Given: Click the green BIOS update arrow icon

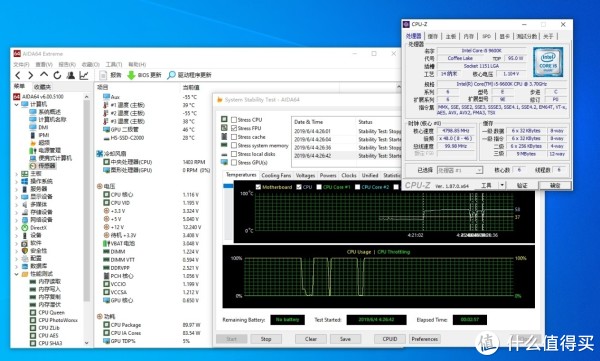Looking at the screenshot, I should pos(131,75).
